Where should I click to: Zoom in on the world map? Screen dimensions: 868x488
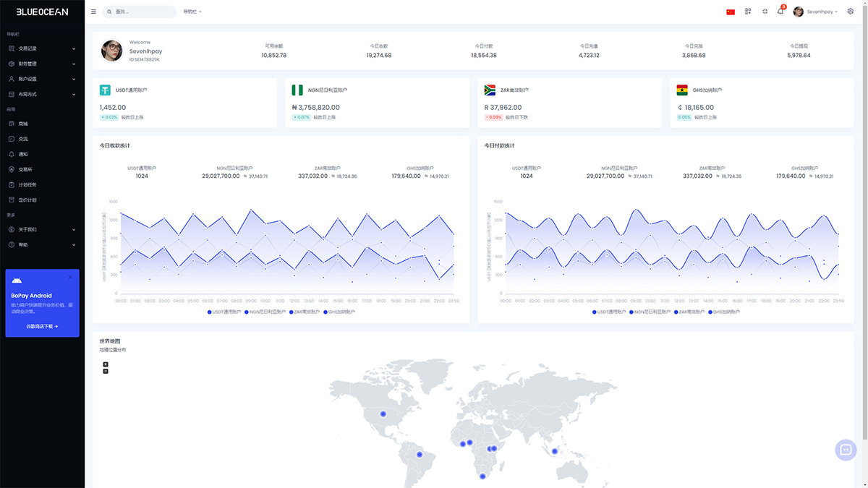[106, 364]
